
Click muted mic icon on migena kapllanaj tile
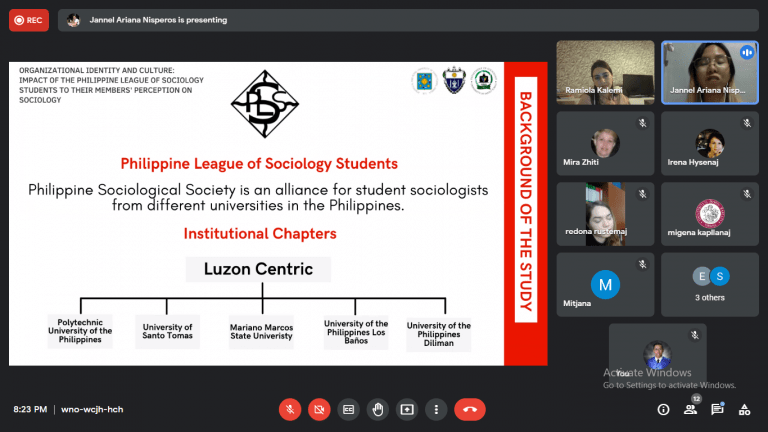coord(747,194)
